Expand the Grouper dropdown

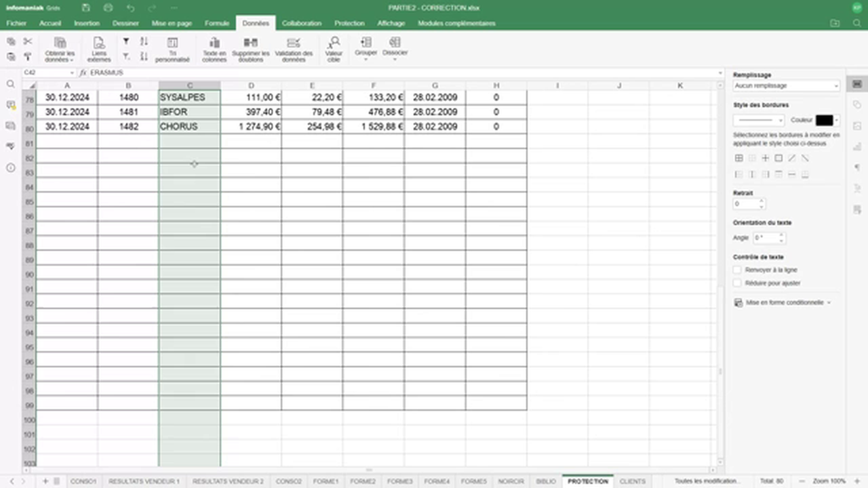pos(366,49)
